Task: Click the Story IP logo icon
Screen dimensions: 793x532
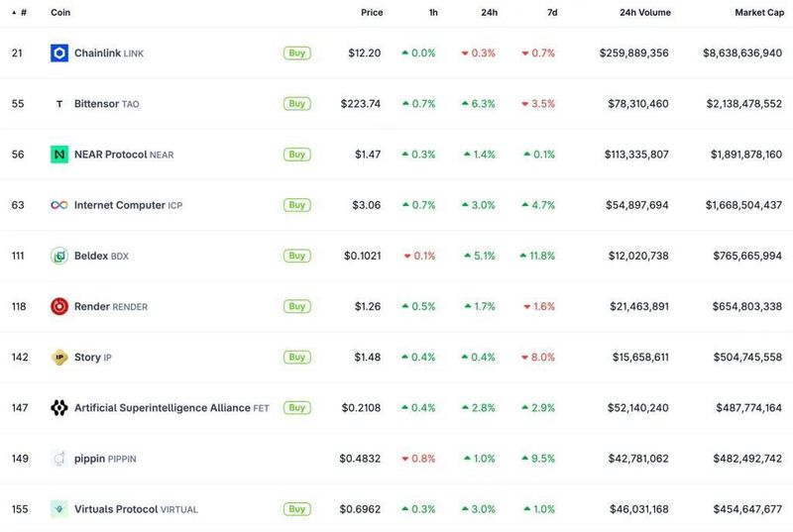Action: tap(58, 357)
